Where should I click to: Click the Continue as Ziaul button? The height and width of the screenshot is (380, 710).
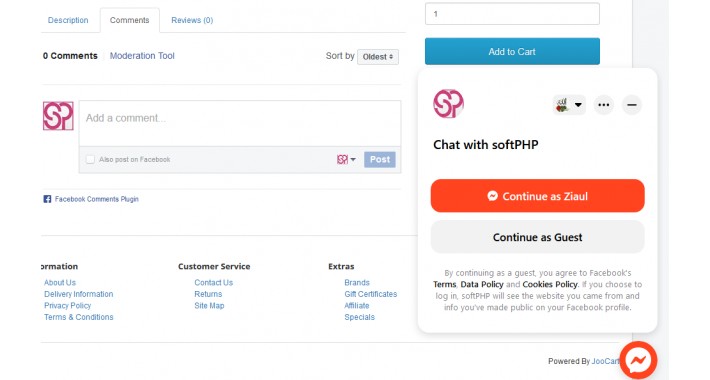click(x=537, y=196)
